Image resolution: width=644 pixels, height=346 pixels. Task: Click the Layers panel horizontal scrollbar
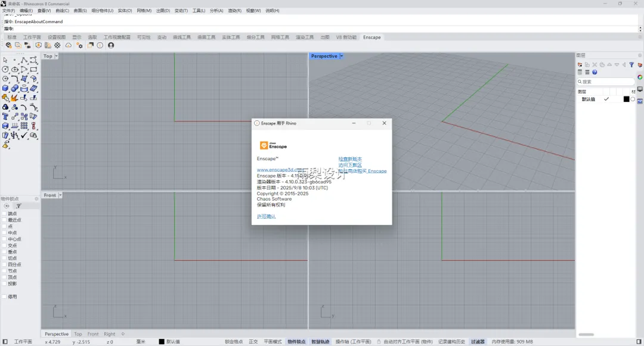coord(587,335)
